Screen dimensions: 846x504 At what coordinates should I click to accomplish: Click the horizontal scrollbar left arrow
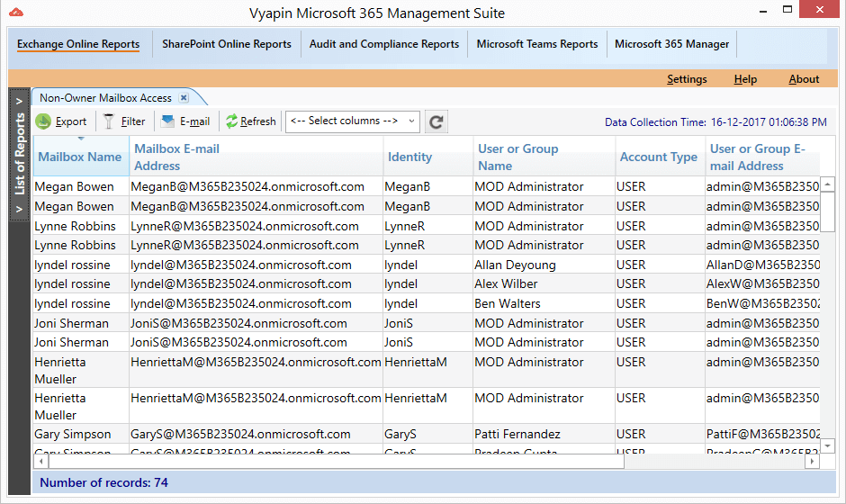pyautogui.click(x=41, y=462)
